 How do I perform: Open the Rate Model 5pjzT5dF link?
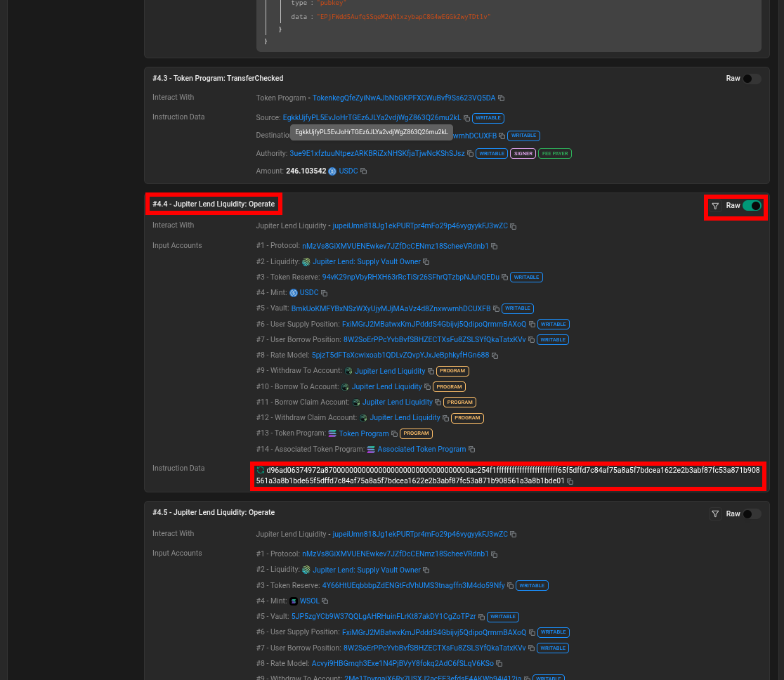tap(400, 355)
